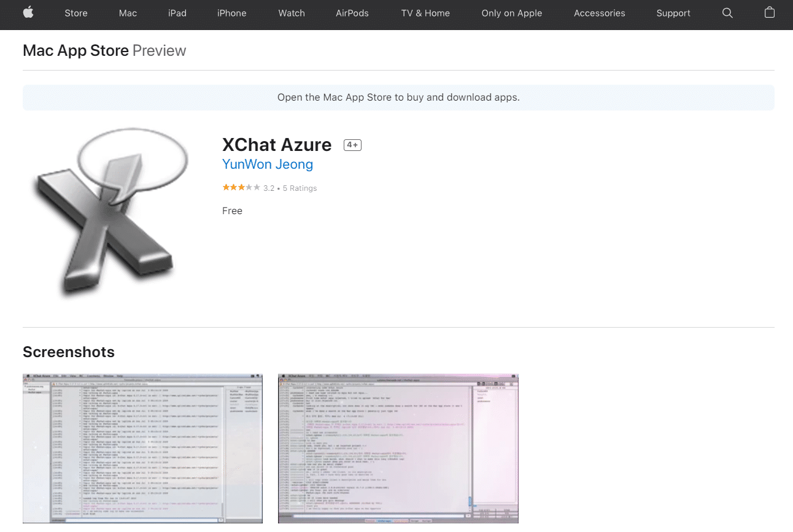
Task: Open the Watch navigation item
Action: click(x=292, y=13)
